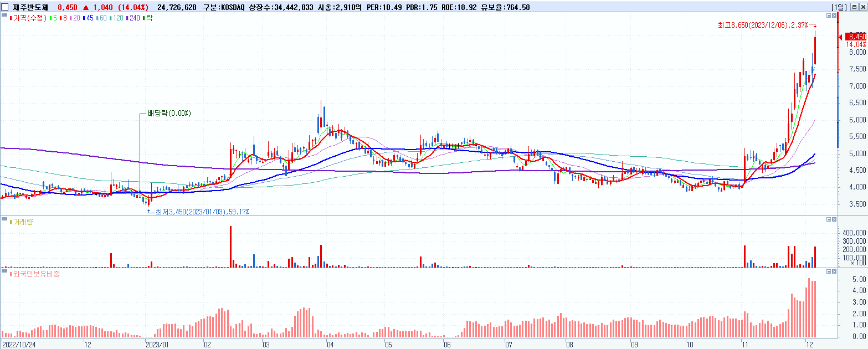Maximize the 외국인보유비중 panel
Screen dimensions: 868x349
829,271
